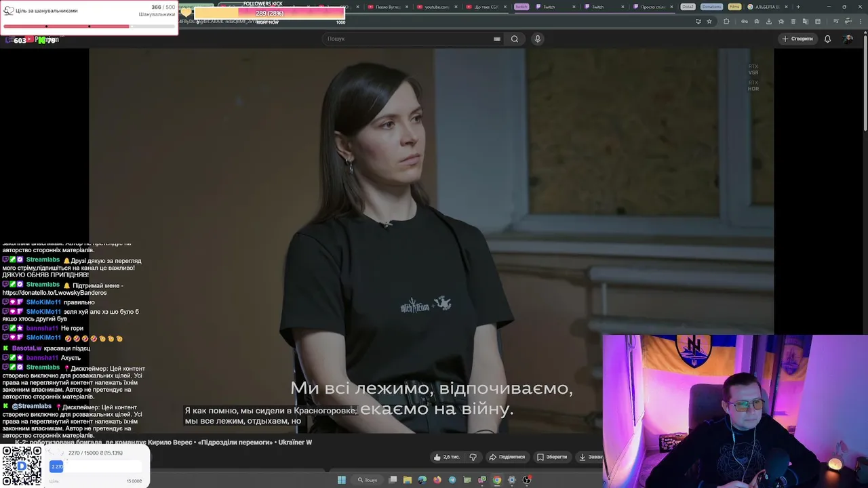
Task: Click SMoKiMo11 username on 'правильно' message
Action: point(43,302)
